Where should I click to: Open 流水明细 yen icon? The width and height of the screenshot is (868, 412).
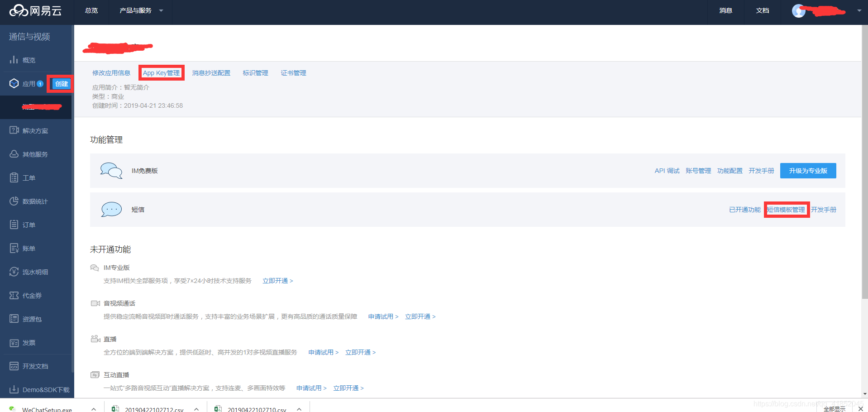14,272
